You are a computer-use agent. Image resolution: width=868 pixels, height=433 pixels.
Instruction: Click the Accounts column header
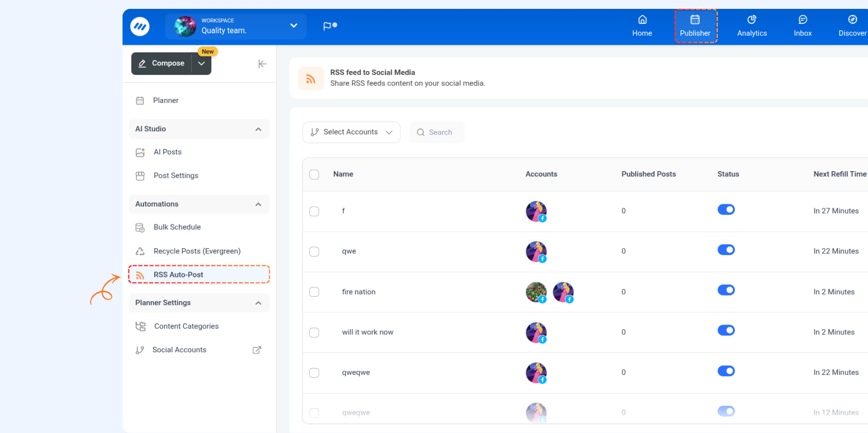541,174
